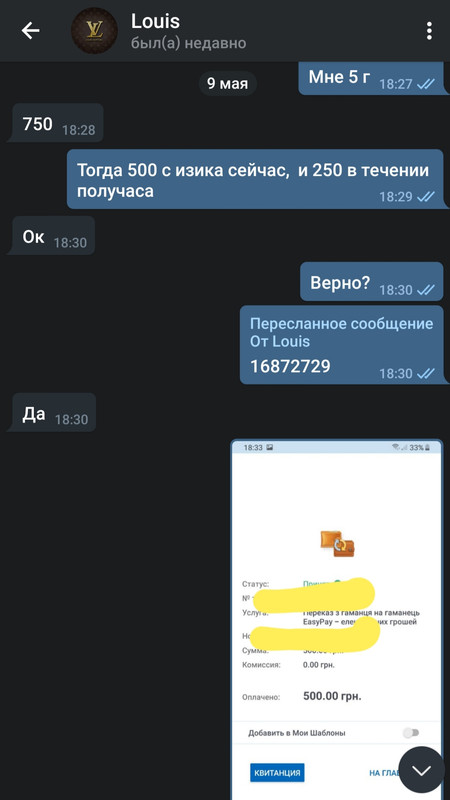Select the 9 мая date badge
Viewport: 450px width, 800px height.
coord(228,83)
